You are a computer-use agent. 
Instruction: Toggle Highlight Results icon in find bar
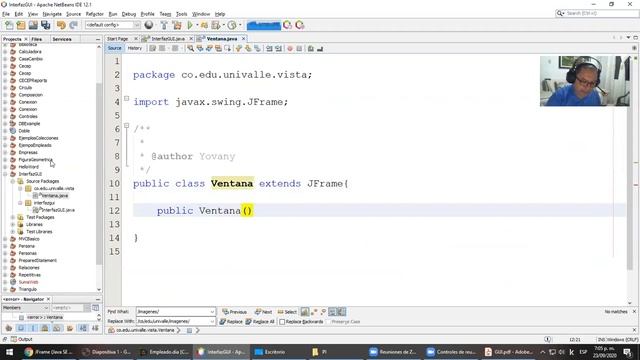pyautogui.click(x=332, y=312)
